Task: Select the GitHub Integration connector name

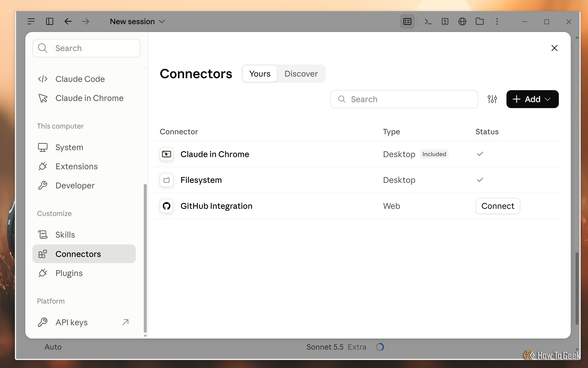Action: tap(216, 206)
